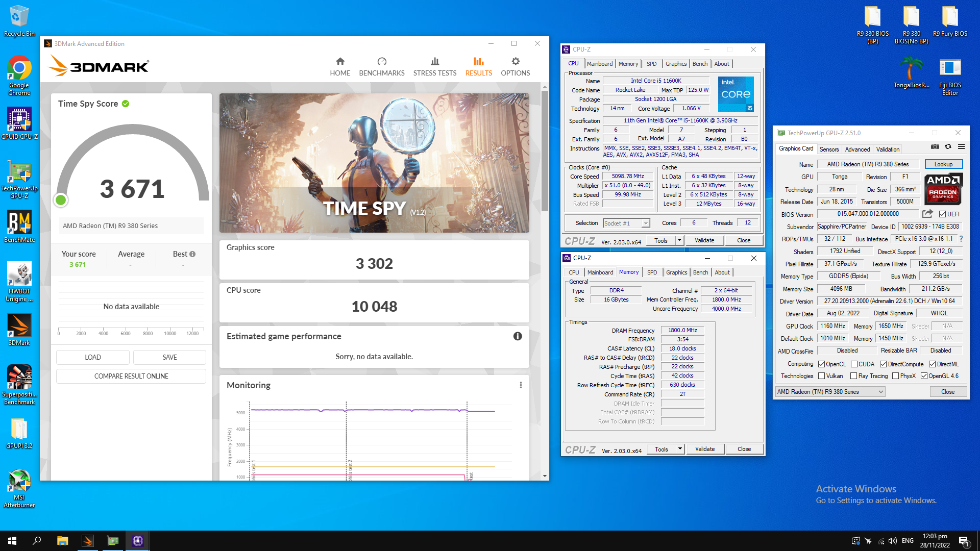Image resolution: width=980 pixels, height=551 pixels.
Task: Open Superposition Benchmark desktop shortcut
Action: coord(19,385)
